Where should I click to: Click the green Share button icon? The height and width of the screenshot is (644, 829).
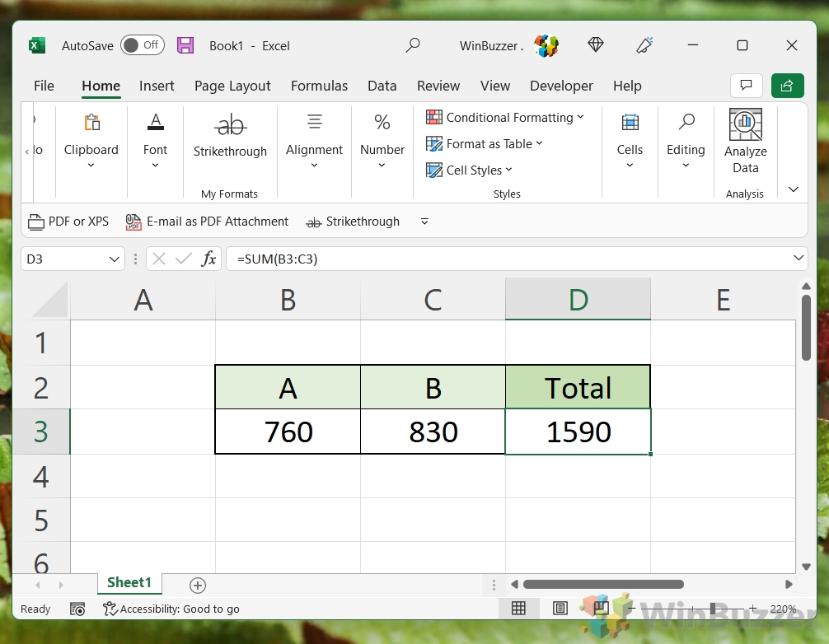tap(787, 86)
